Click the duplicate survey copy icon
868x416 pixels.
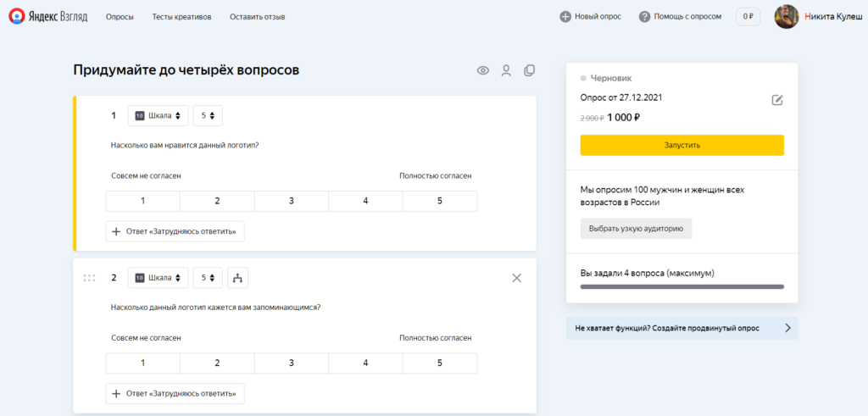(530, 71)
